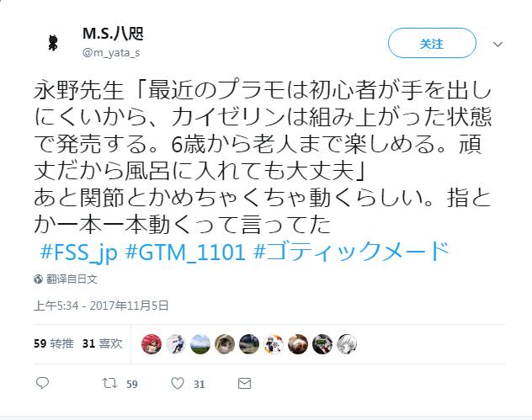Open the red-haired avatar among likers
The width and height of the screenshot is (532, 420).
click(152, 344)
